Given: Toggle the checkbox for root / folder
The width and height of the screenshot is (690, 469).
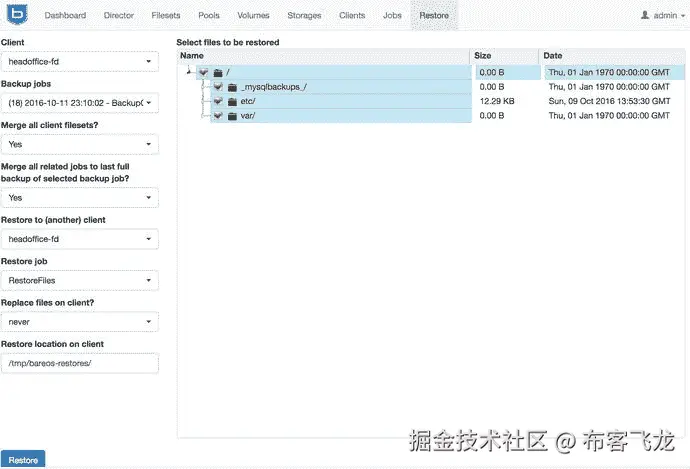Looking at the screenshot, I should tap(203, 72).
